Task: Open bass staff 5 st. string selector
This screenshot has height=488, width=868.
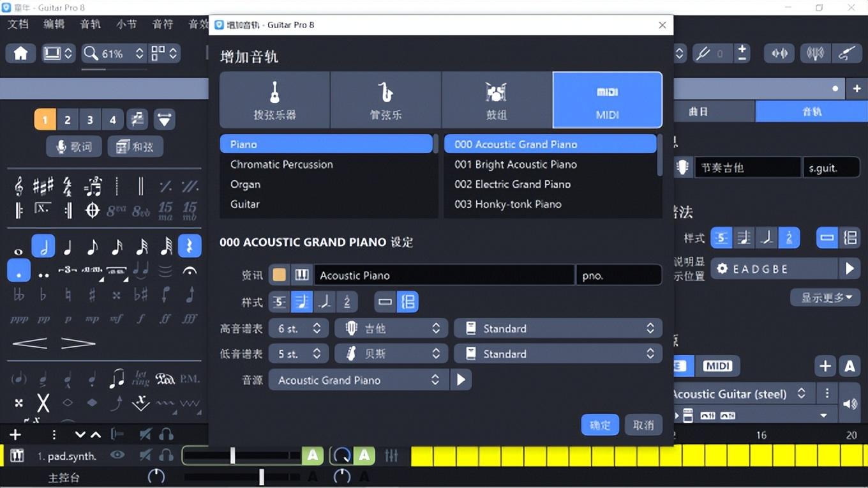Action: point(298,353)
